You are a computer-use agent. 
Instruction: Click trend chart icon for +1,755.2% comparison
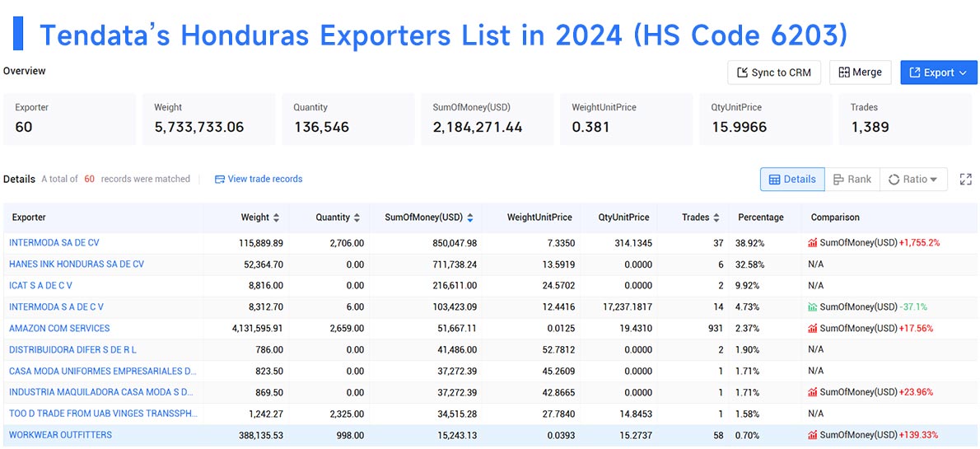click(x=813, y=243)
